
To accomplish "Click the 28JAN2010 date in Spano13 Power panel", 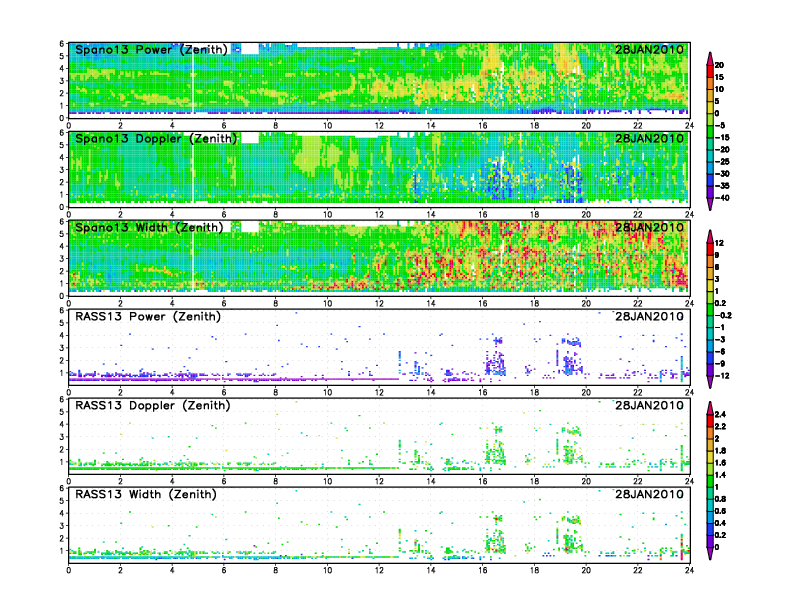I will pos(649,49).
